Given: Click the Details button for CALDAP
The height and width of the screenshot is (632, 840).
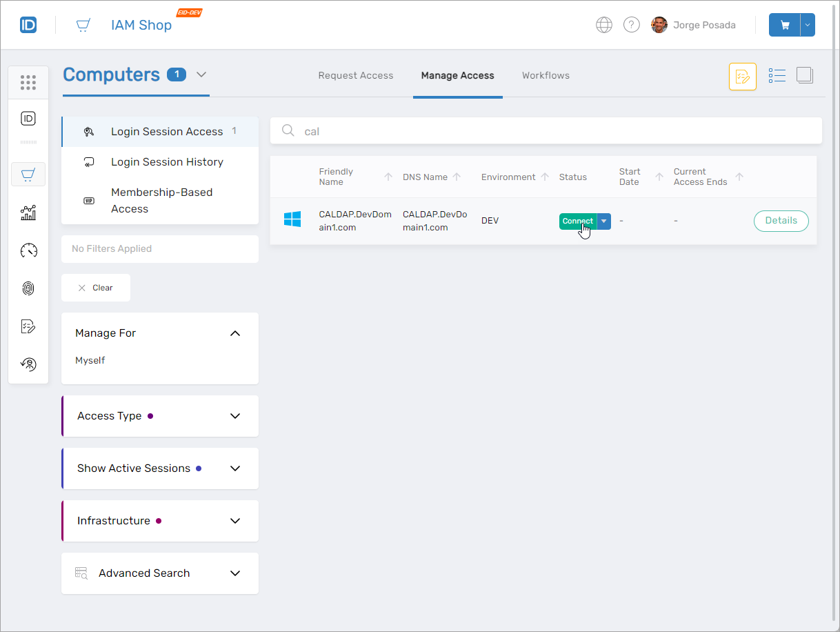Looking at the screenshot, I should pyautogui.click(x=781, y=221).
